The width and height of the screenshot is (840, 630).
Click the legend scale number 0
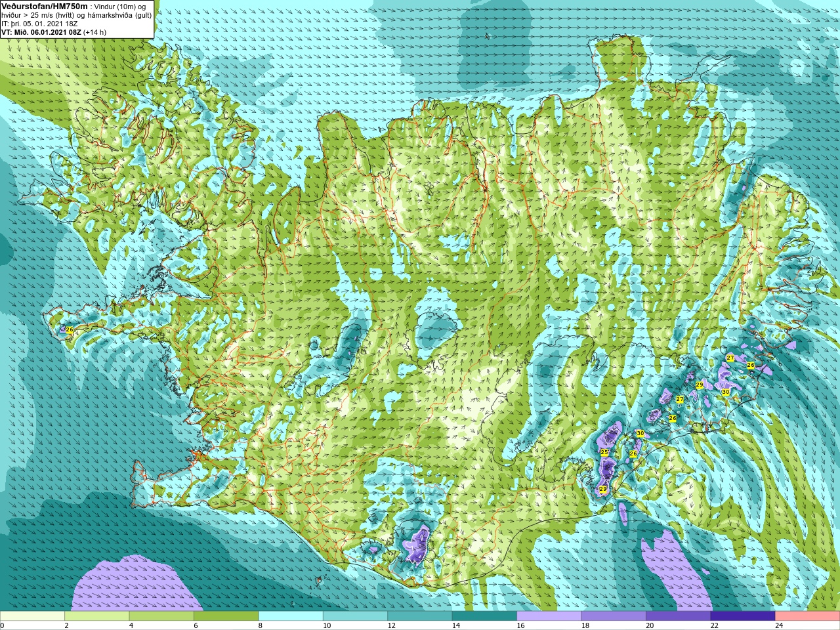click(3, 625)
